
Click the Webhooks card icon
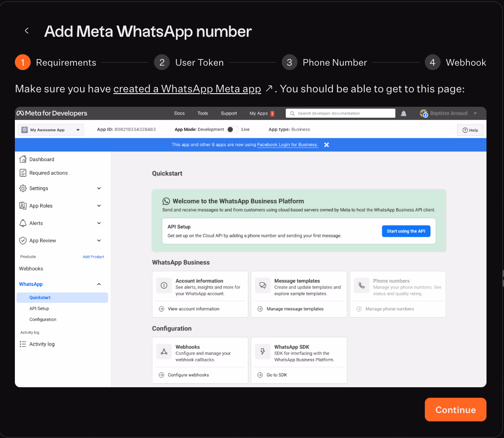pyautogui.click(x=164, y=351)
